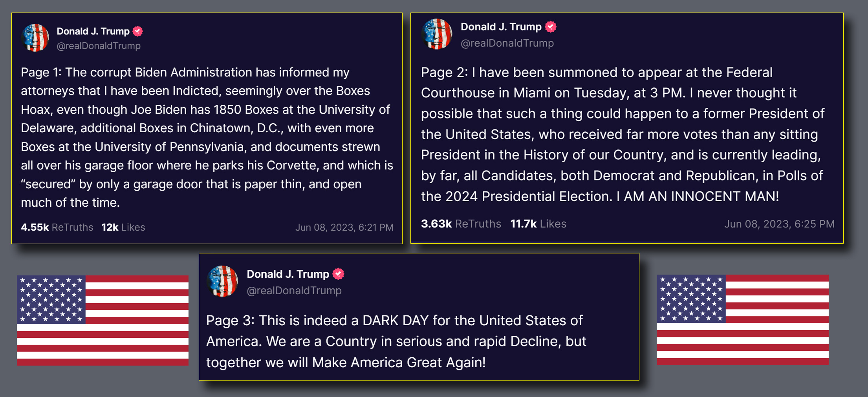Click the avatar on the Page 1 post
868x397 pixels.
click(x=35, y=38)
